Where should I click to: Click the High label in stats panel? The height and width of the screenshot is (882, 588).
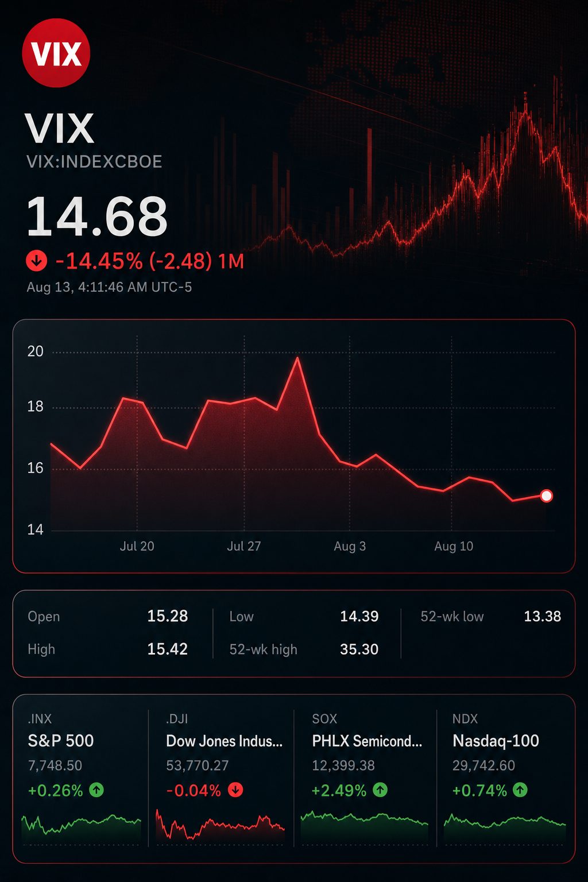41,649
